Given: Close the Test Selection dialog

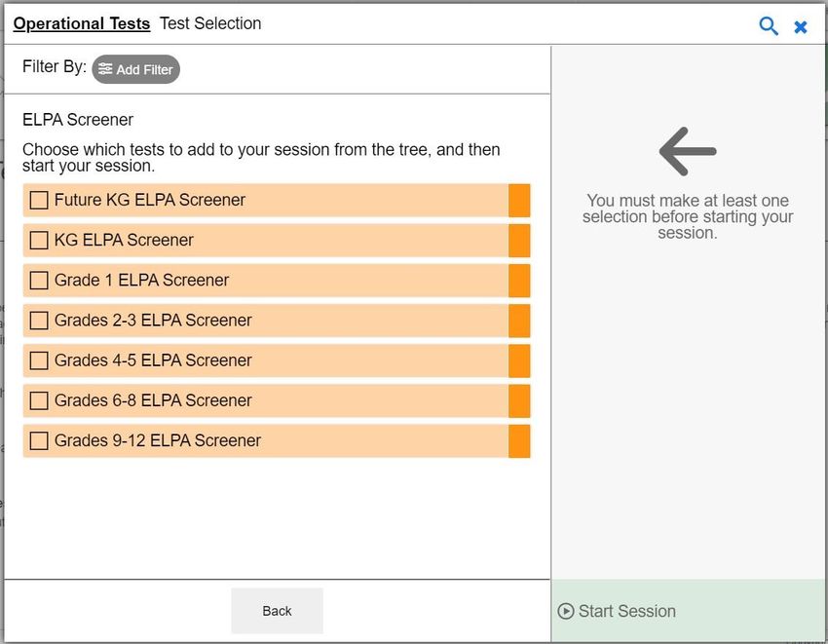Looking at the screenshot, I should coord(801,27).
